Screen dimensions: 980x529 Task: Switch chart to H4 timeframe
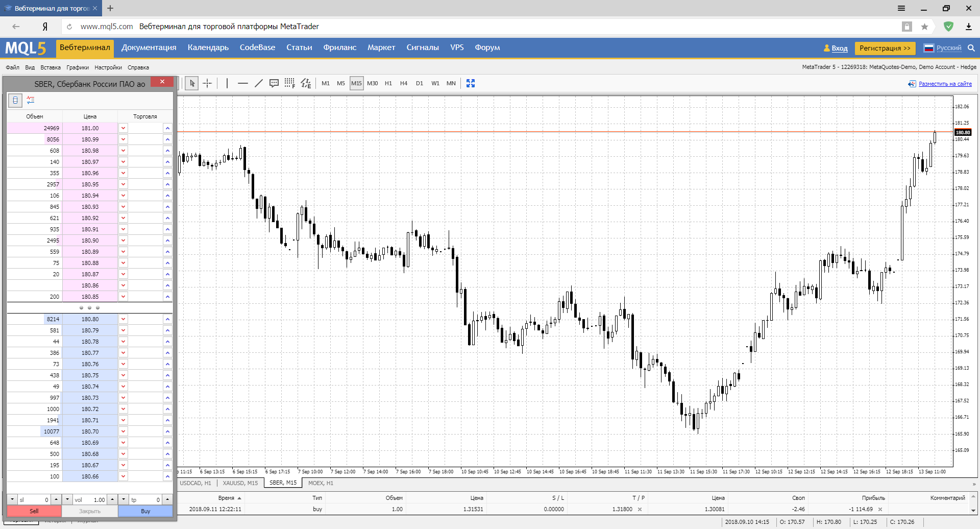pyautogui.click(x=404, y=83)
